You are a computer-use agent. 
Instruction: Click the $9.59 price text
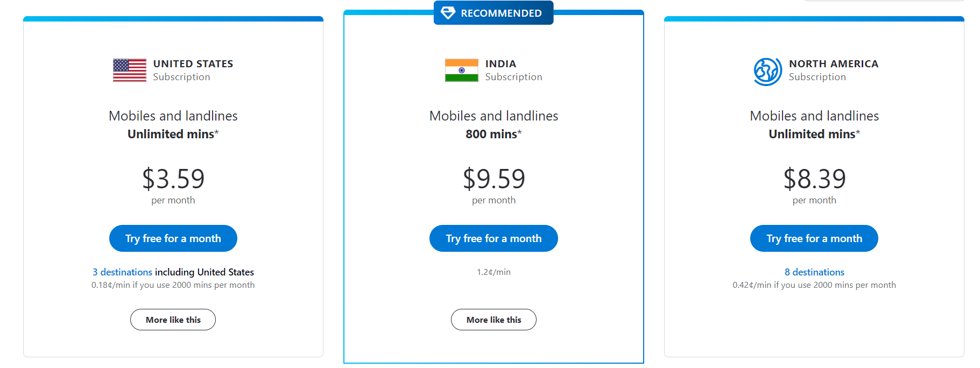pyautogui.click(x=493, y=179)
